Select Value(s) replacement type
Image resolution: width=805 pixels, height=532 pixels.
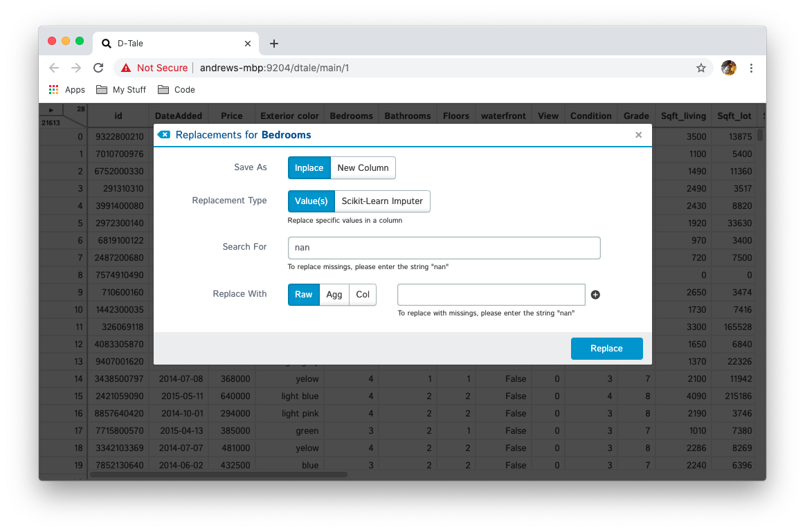(311, 201)
